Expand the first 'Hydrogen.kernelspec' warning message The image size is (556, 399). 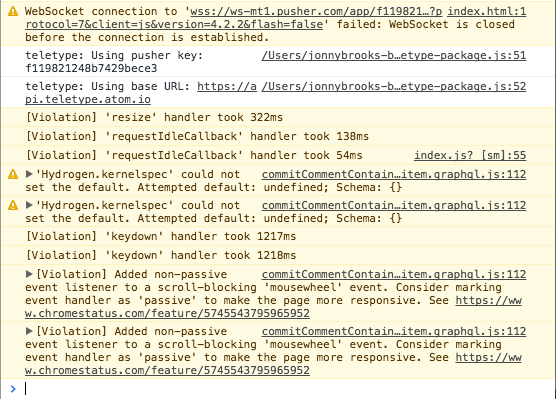(x=29, y=174)
